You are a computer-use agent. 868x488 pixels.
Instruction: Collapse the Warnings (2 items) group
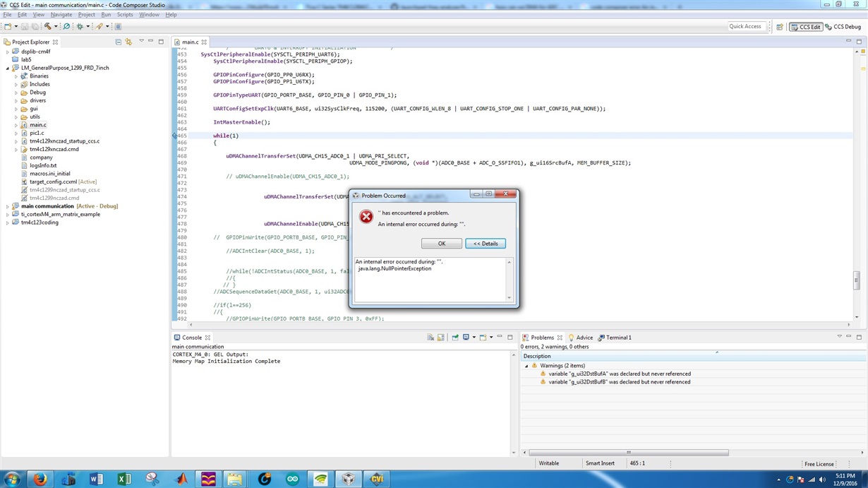[526, 366]
